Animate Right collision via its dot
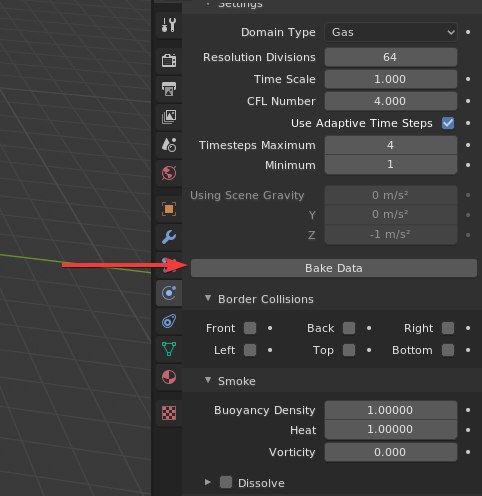482x496 pixels. (468, 328)
